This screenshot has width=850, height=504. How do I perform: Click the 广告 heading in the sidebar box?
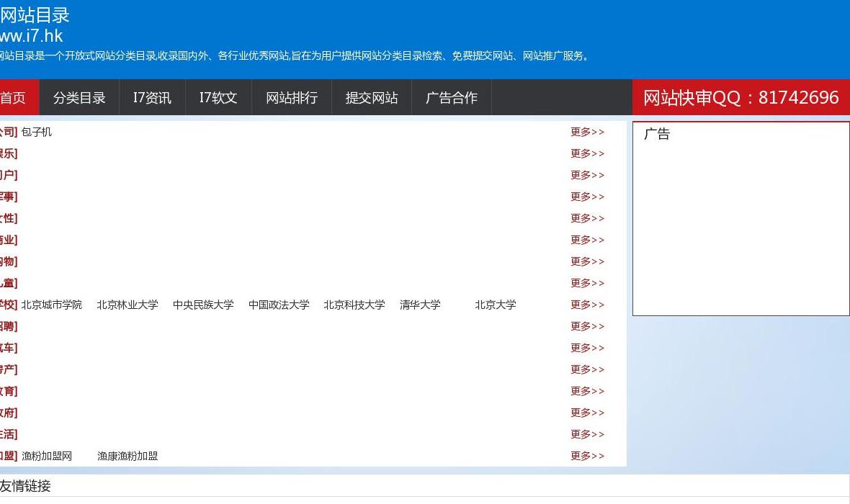pyautogui.click(x=657, y=134)
